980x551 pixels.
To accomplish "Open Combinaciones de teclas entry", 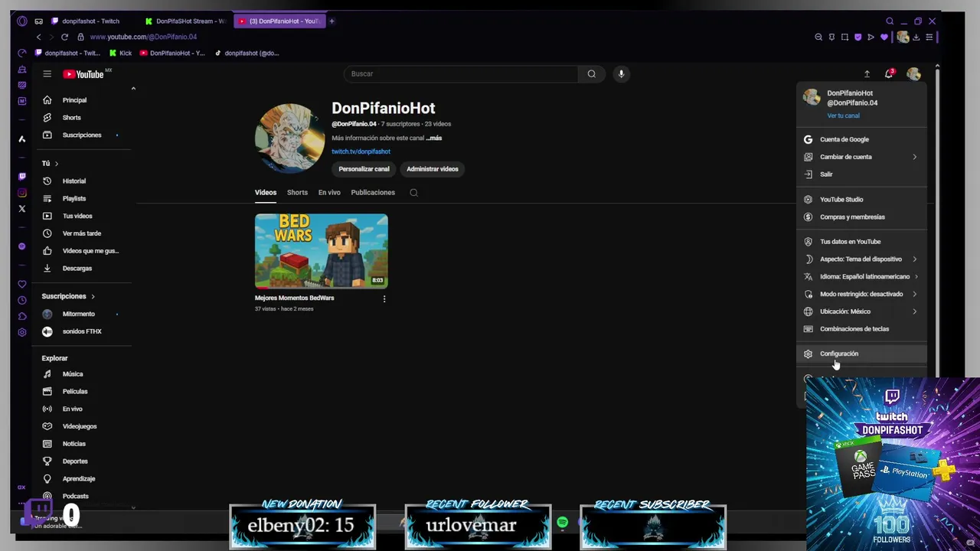I will [861, 329].
